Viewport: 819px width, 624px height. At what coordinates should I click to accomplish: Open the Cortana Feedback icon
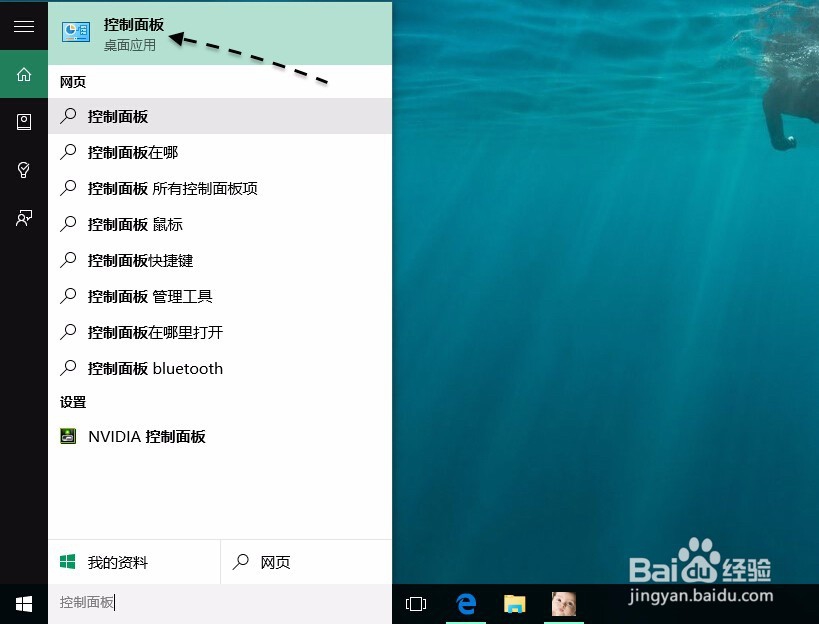coord(23,218)
